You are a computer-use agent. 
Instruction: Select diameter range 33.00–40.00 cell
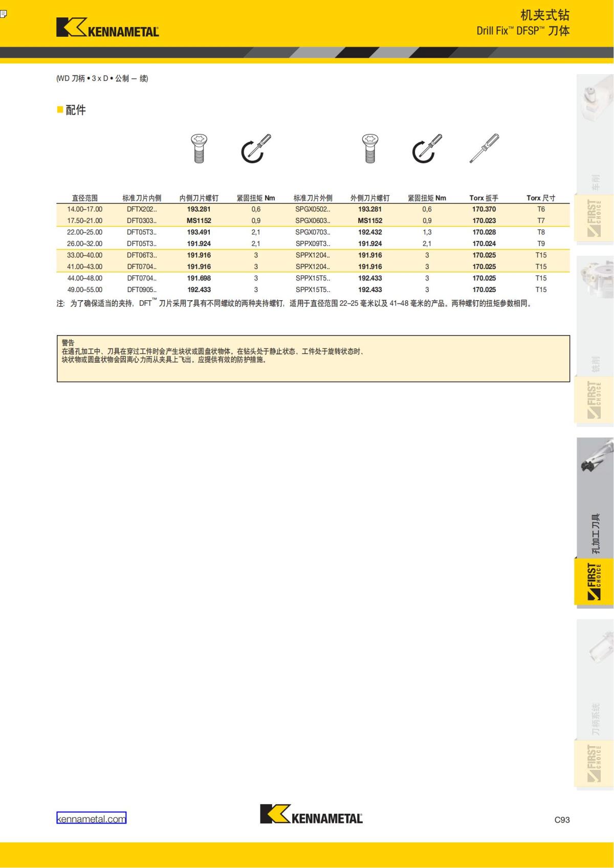[84, 255]
